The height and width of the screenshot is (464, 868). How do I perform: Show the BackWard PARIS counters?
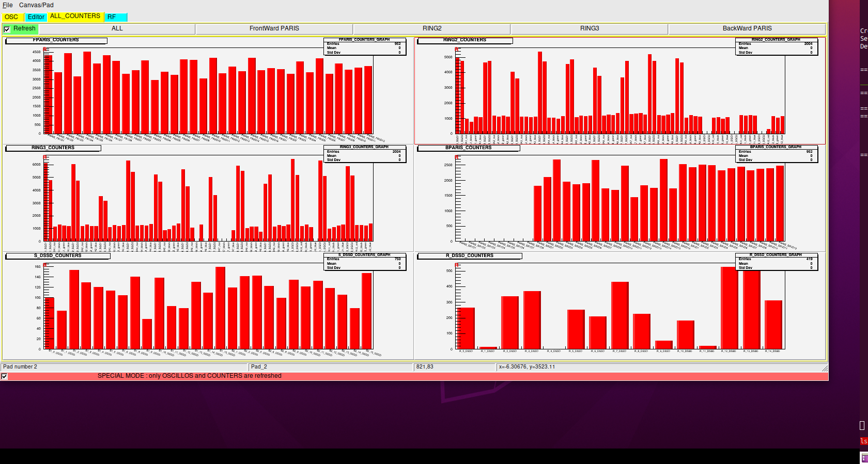747,29
